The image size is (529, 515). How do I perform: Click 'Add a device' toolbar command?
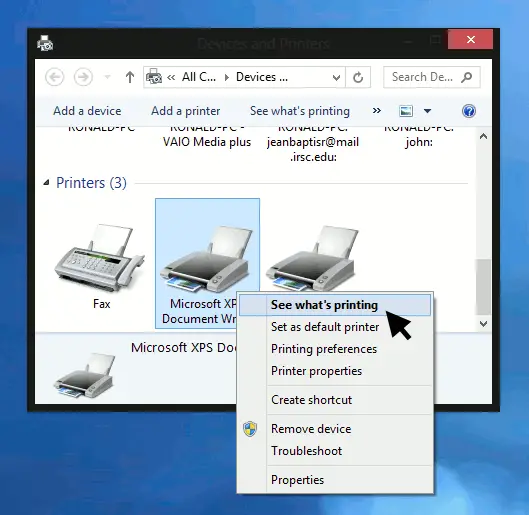coord(87,111)
